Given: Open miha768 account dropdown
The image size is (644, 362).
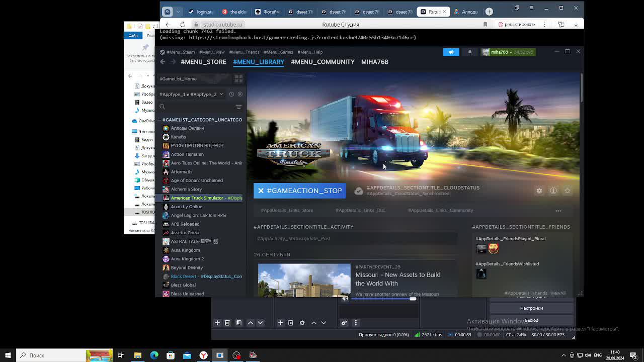Looking at the screenshot, I should (508, 52).
